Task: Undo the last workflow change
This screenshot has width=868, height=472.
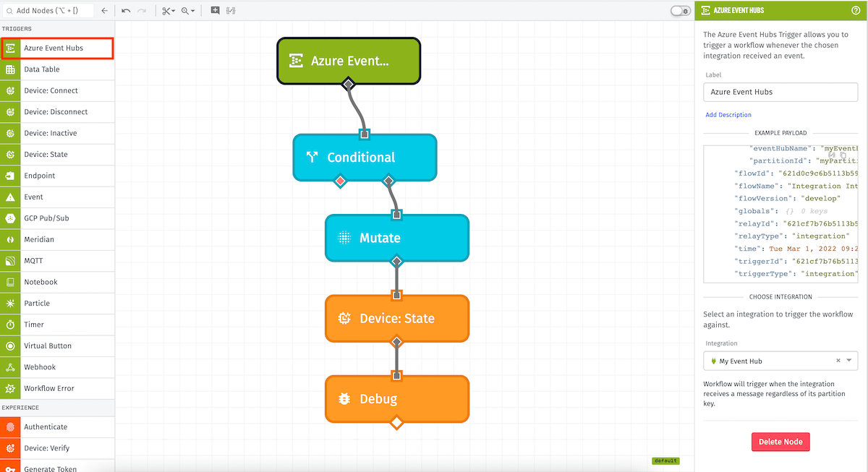Action: click(126, 11)
